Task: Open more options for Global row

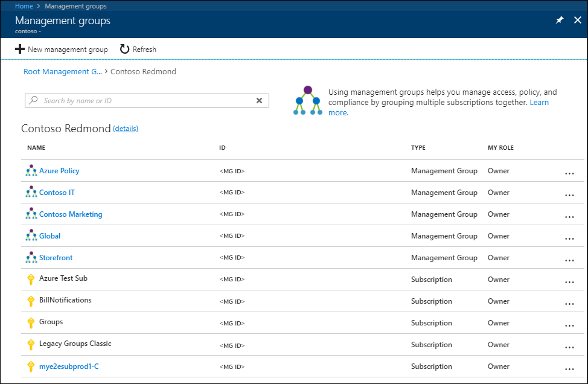Action: pos(569,238)
